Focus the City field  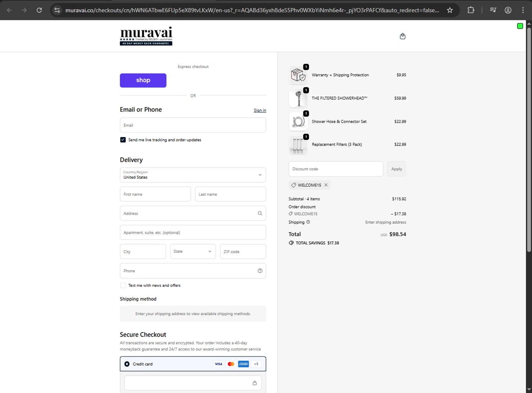143,251
